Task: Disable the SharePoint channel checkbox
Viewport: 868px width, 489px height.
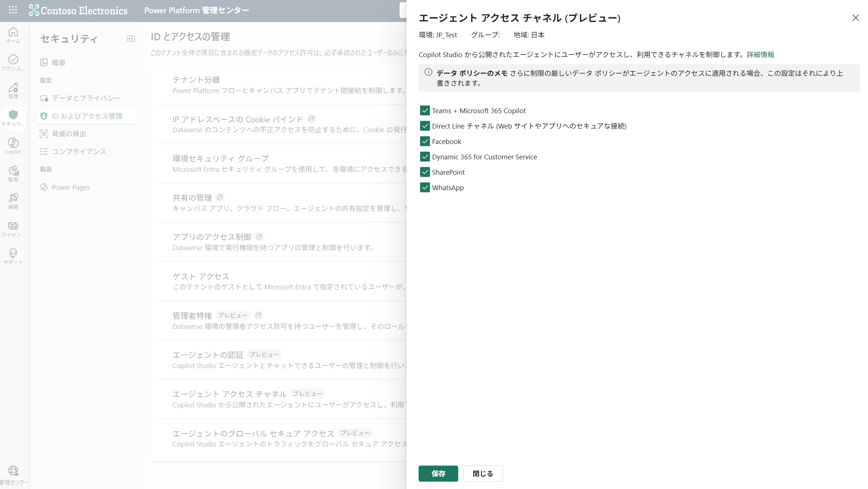Action: [425, 172]
